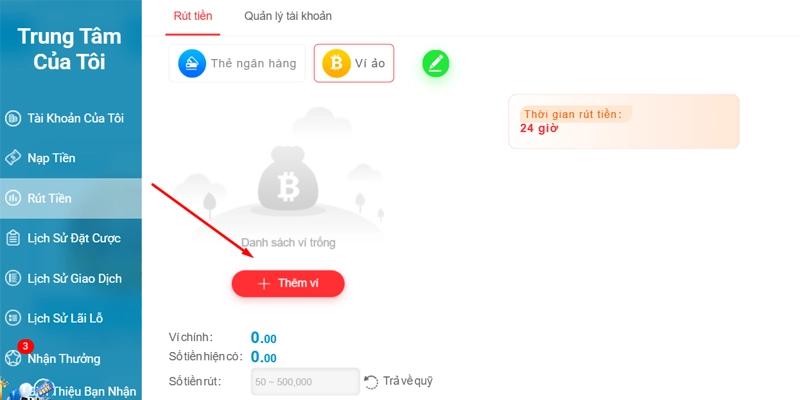800x400 pixels.
Task: Click the Lịch Sử Đặt Cược clipboard icon
Action: click(x=13, y=238)
